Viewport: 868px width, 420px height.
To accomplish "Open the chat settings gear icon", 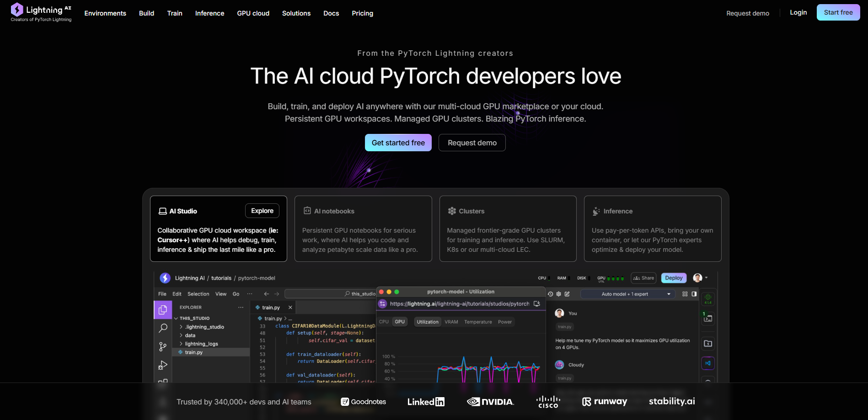I will tap(558, 294).
